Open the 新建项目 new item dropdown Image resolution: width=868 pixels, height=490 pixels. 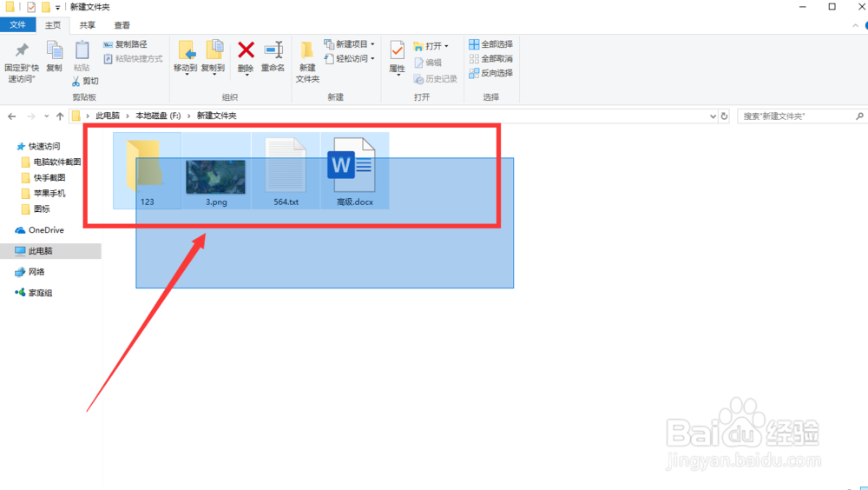(349, 43)
